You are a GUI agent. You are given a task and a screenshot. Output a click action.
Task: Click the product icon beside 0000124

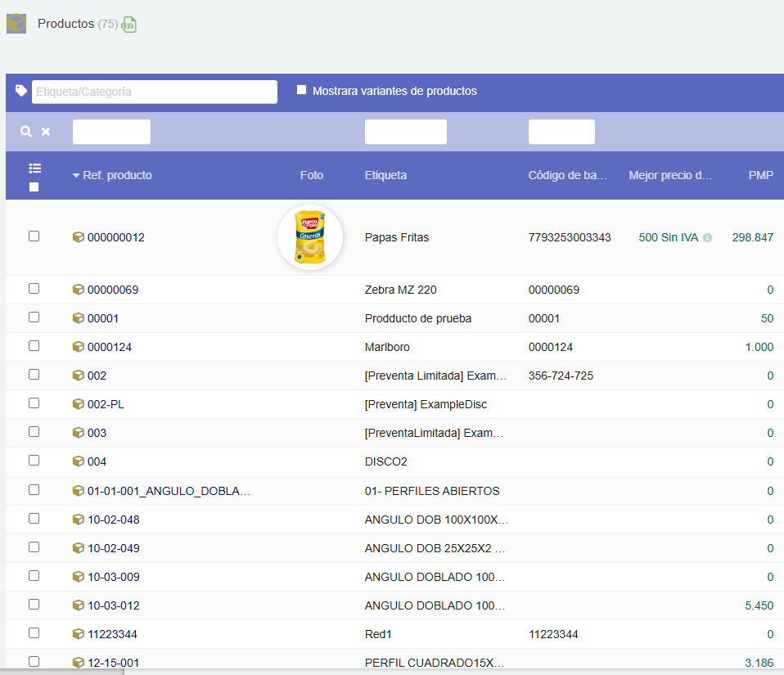pos(78,347)
